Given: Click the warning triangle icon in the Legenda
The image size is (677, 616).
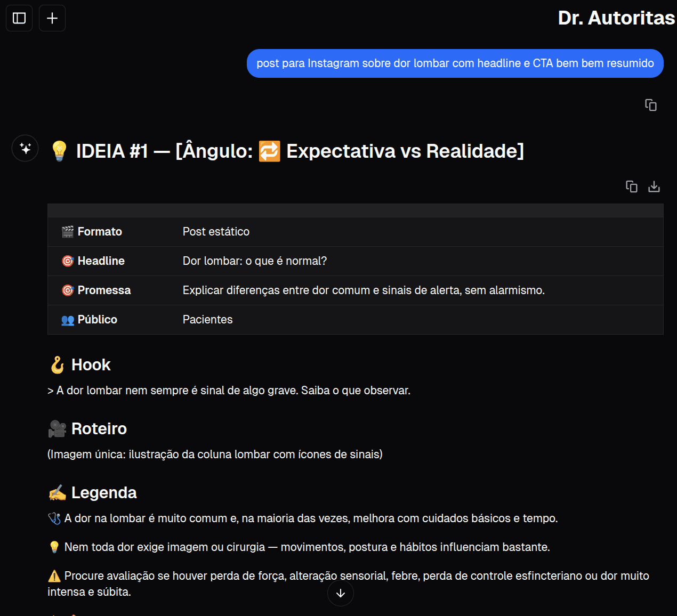Looking at the screenshot, I should tap(53, 576).
